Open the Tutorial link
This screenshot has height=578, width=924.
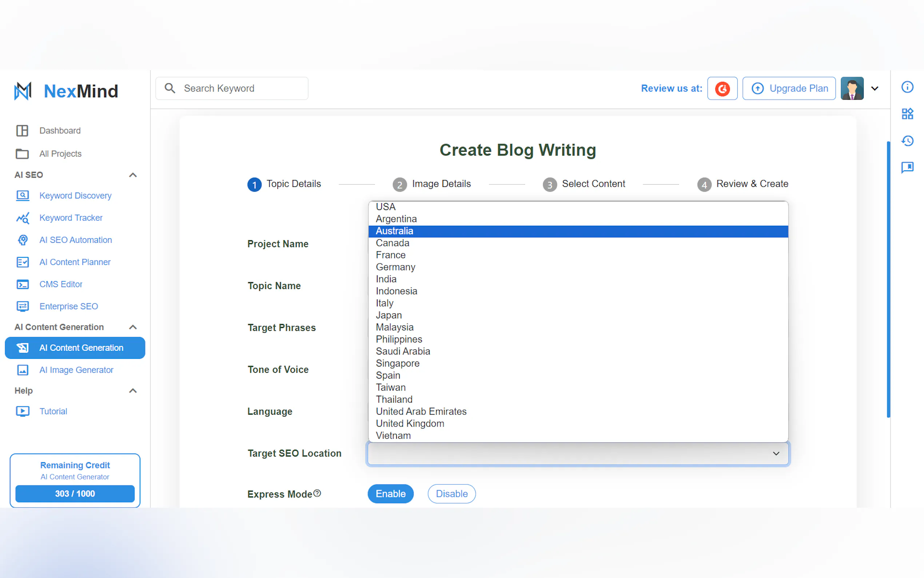click(x=53, y=411)
